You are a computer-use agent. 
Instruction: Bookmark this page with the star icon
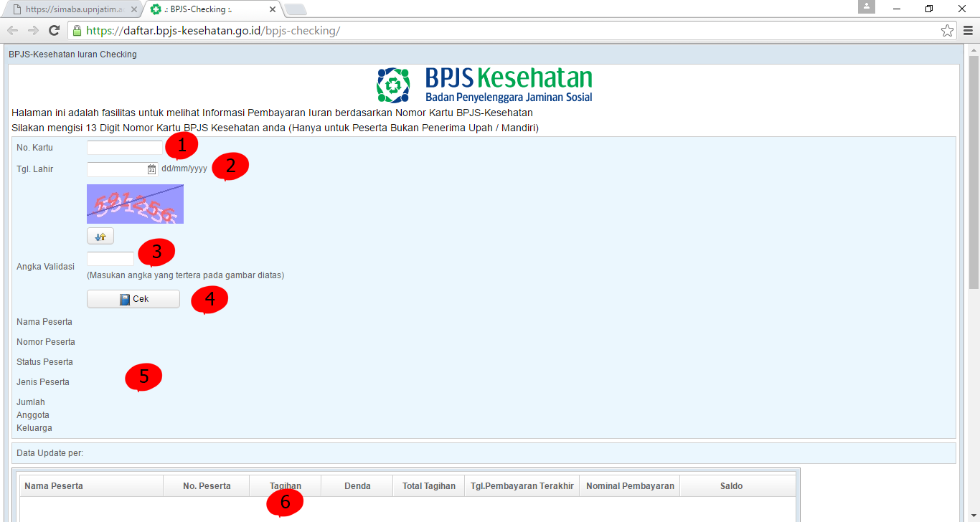click(947, 30)
